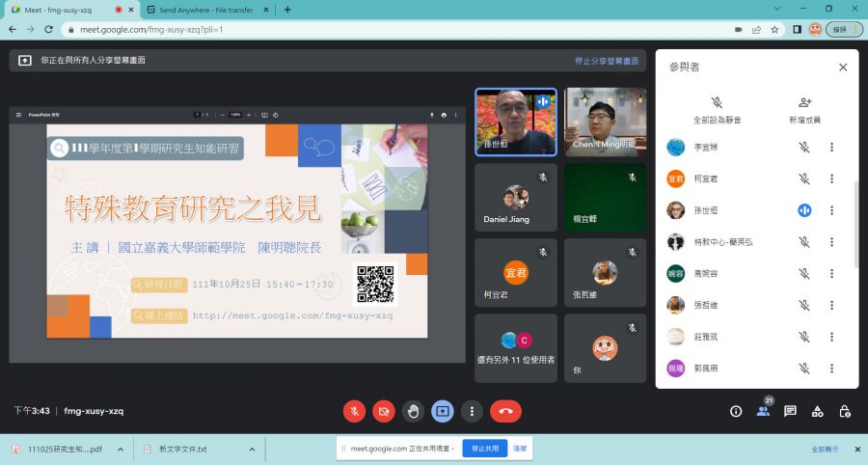
Task: Open host controls lock icon
Action: coord(845,411)
